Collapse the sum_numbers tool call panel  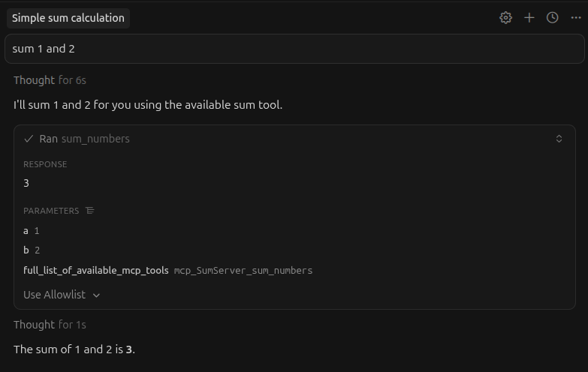(x=559, y=139)
